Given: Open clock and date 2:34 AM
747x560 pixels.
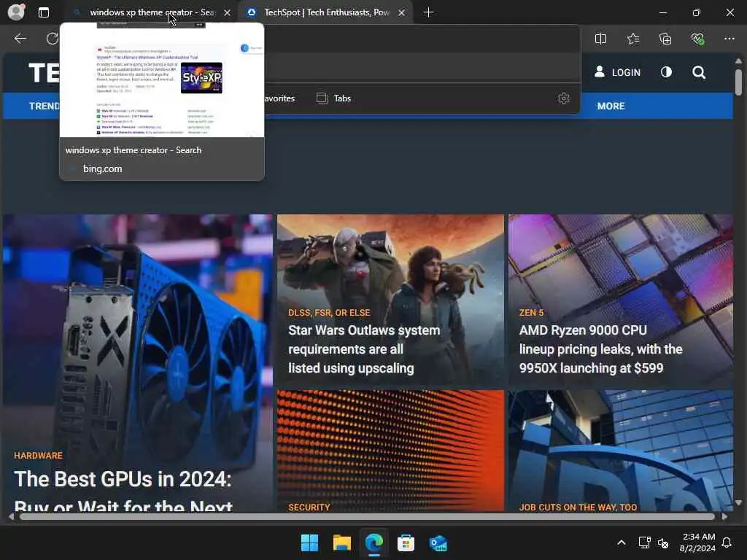Looking at the screenshot, I should 698,542.
